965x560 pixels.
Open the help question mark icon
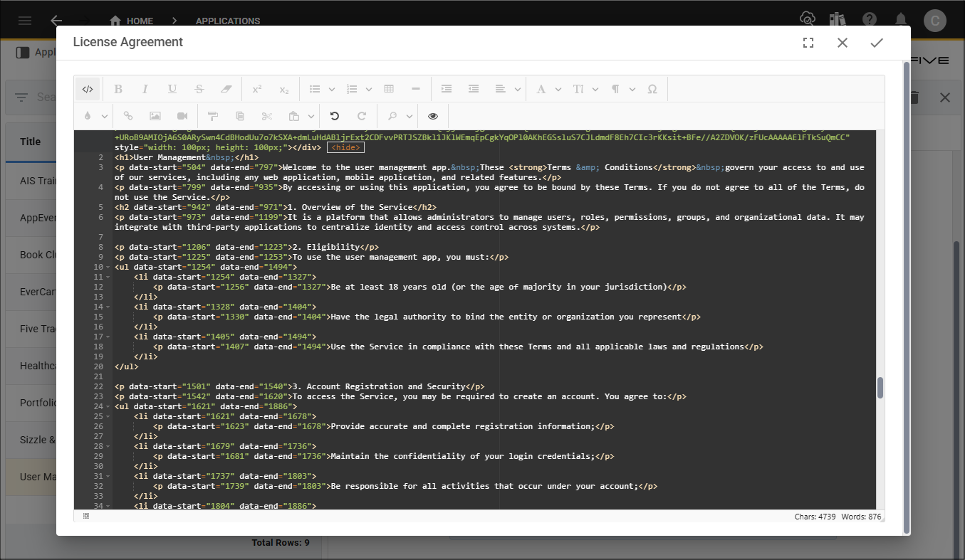coord(870,20)
